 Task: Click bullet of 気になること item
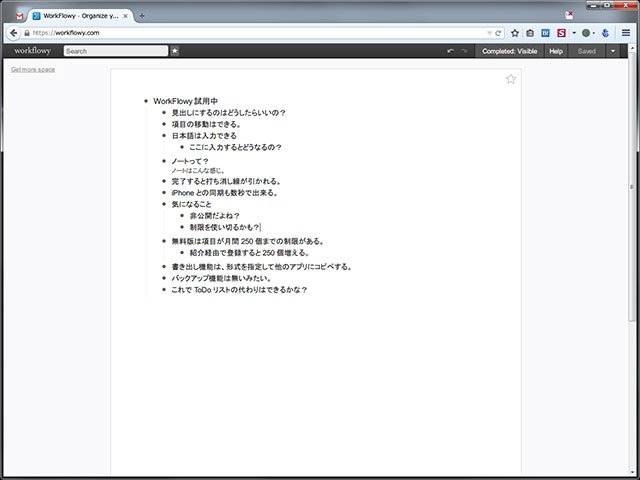click(x=164, y=204)
